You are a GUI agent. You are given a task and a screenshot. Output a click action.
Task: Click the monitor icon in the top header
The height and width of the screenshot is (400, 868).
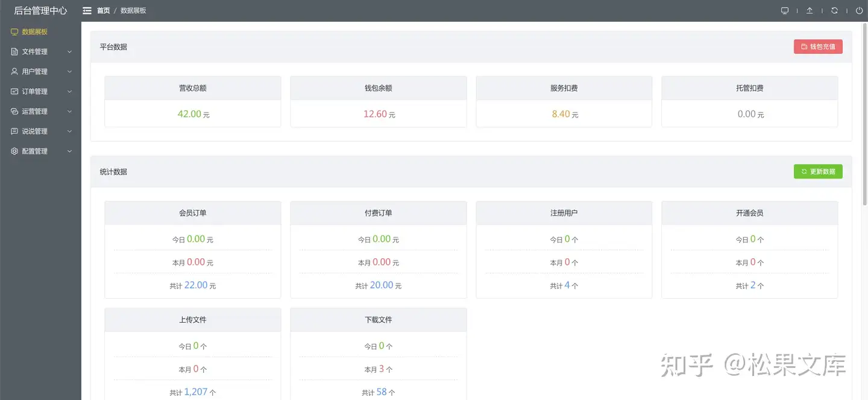coord(785,11)
